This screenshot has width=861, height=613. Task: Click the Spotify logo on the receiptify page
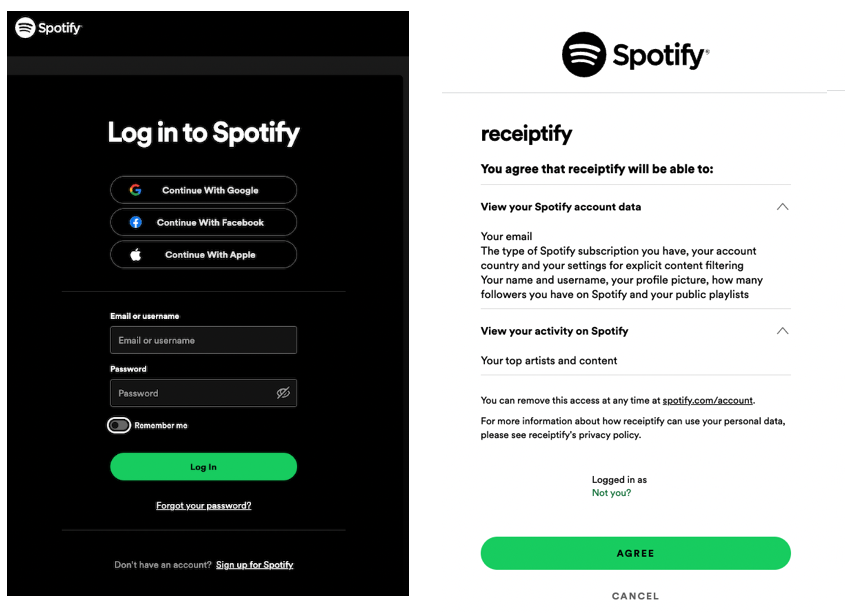click(634, 54)
